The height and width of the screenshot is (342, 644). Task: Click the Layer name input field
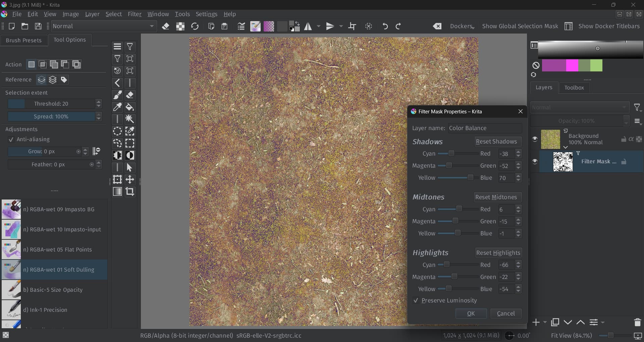(x=485, y=128)
